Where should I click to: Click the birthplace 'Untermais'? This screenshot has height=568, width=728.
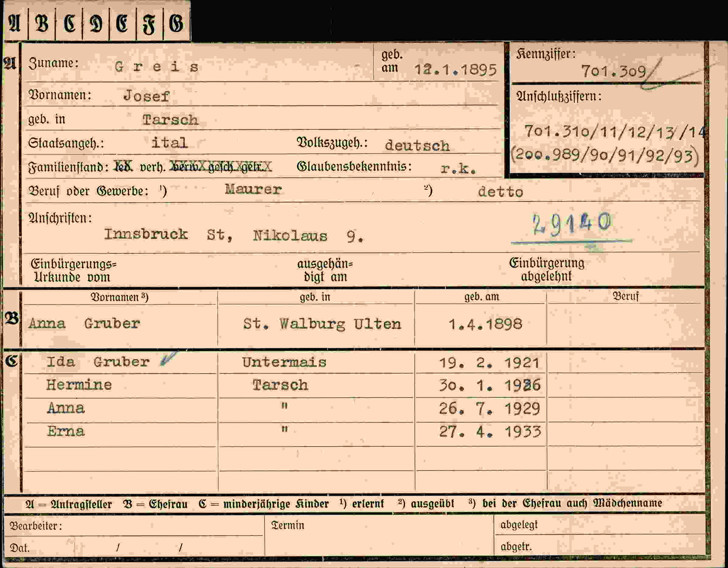[284, 362]
